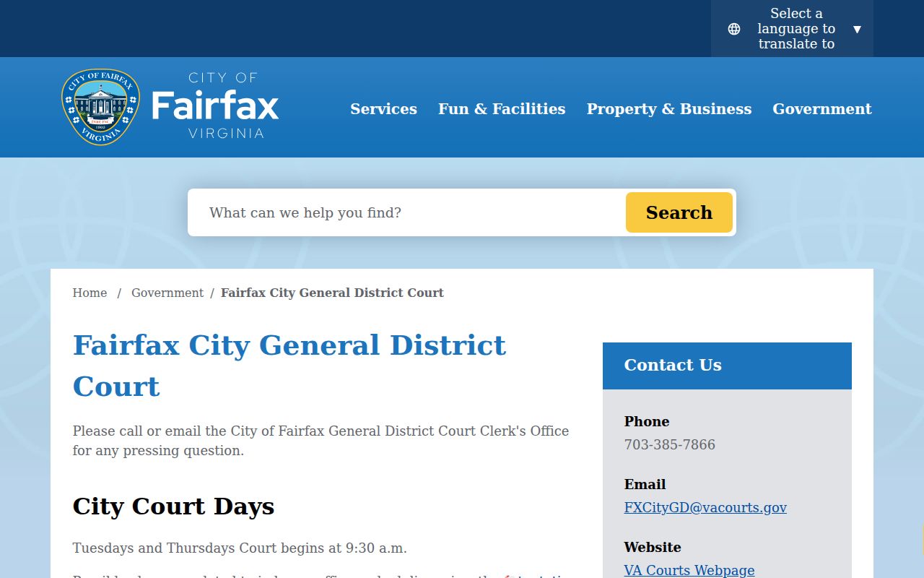
Task: Click the 'Tuesdays and Thursdays Court begins' text
Action: coord(240,548)
